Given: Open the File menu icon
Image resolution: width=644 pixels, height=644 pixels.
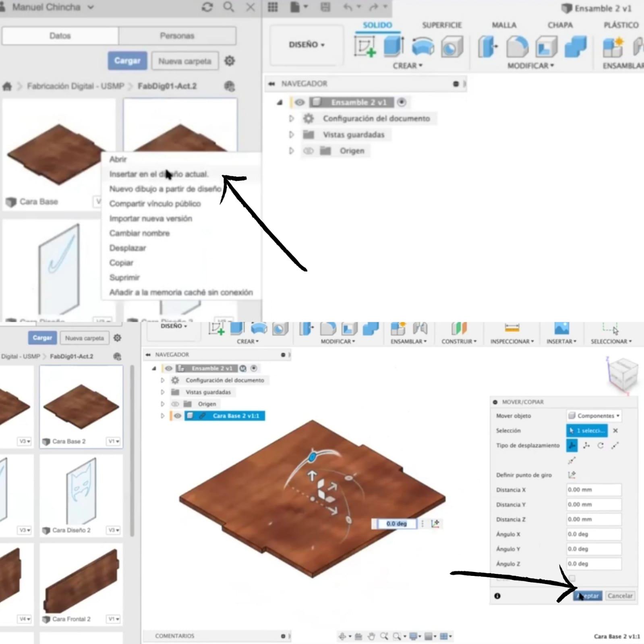Looking at the screenshot, I should (x=295, y=7).
